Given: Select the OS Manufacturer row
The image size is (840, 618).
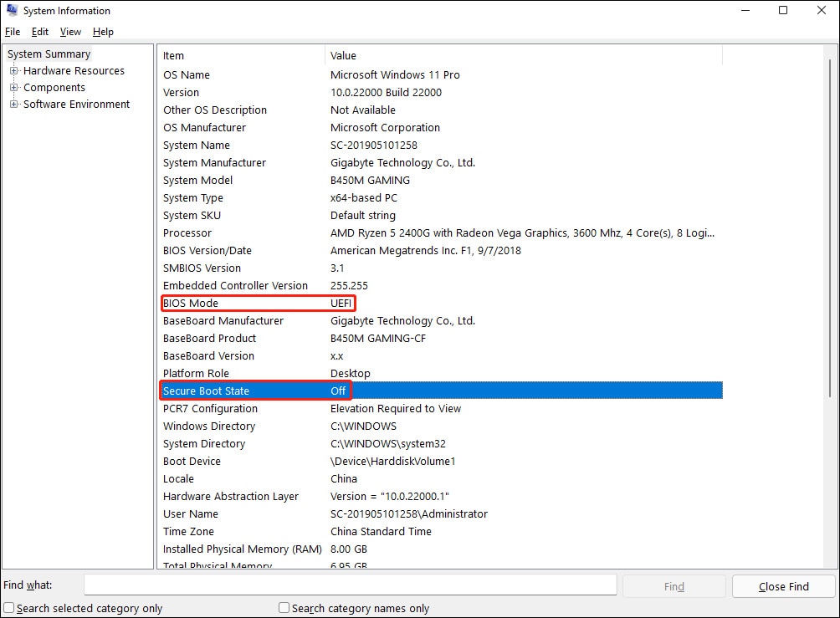Looking at the screenshot, I should tap(441, 127).
